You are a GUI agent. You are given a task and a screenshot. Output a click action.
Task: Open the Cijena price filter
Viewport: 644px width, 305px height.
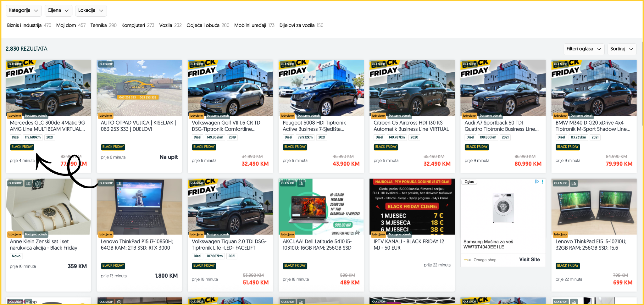point(58,10)
